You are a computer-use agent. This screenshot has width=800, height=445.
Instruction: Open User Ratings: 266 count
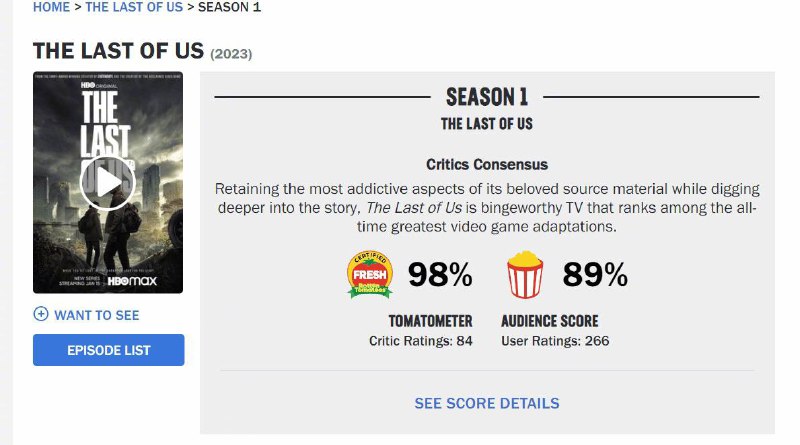(x=555, y=341)
